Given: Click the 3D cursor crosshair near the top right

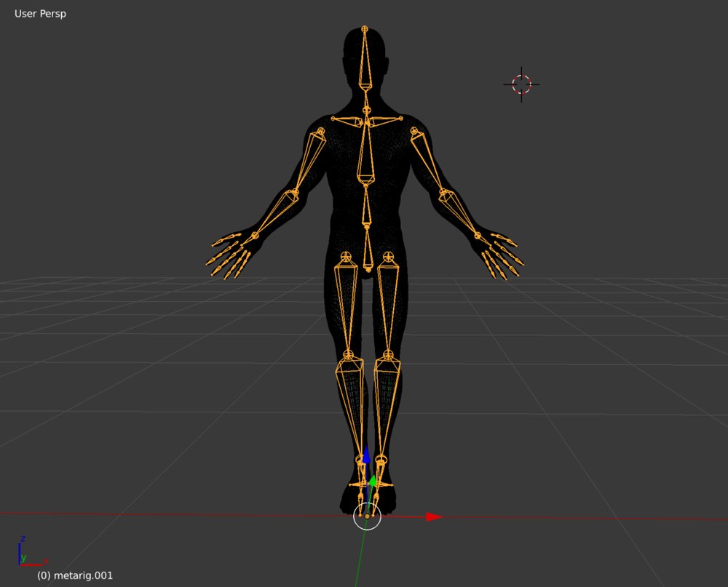Looking at the screenshot, I should click(521, 84).
